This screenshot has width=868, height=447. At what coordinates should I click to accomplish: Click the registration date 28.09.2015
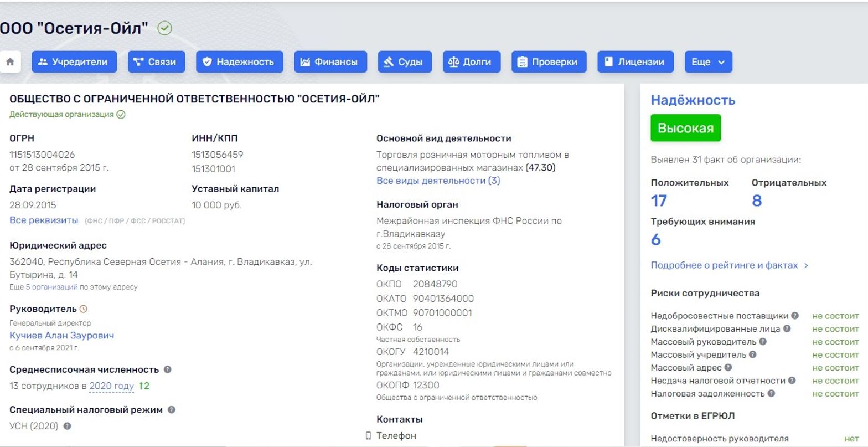tap(33, 205)
